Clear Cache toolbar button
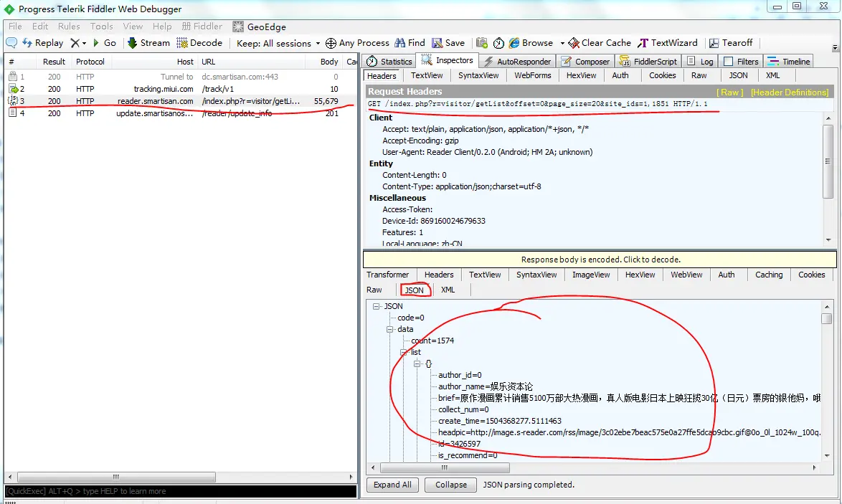Viewport: 842px width, 504px height. pos(600,43)
